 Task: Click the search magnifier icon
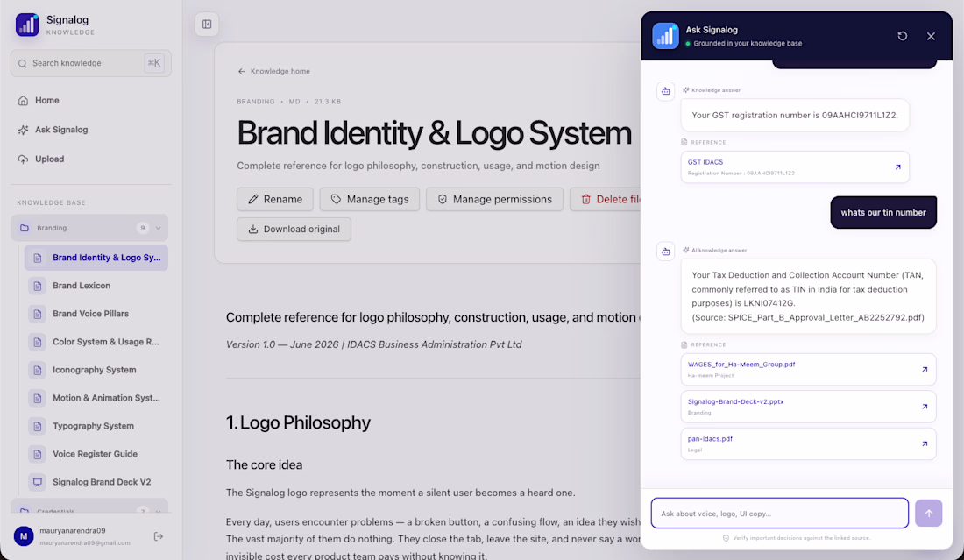click(x=23, y=63)
